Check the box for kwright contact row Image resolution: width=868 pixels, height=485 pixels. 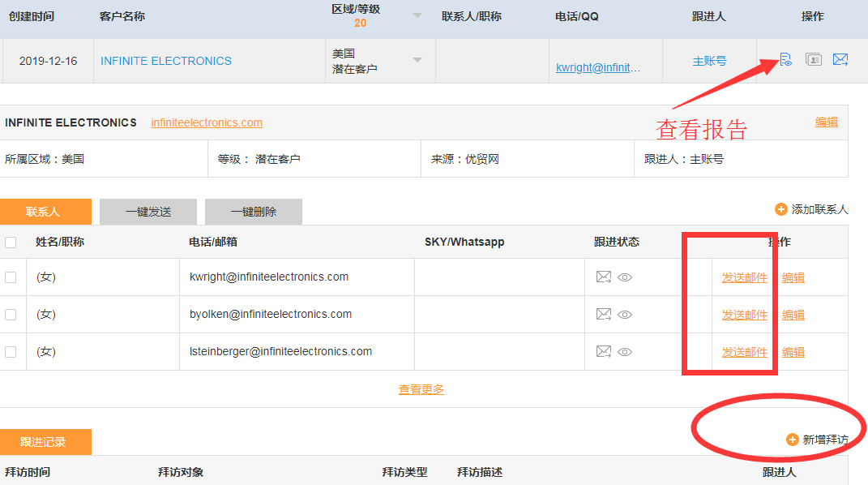click(11, 277)
